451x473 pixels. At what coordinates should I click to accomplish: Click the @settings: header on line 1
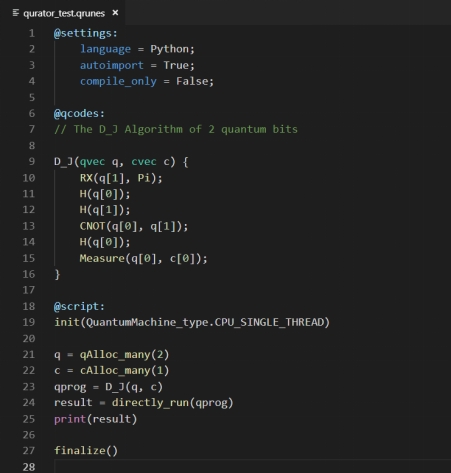[x=86, y=33]
